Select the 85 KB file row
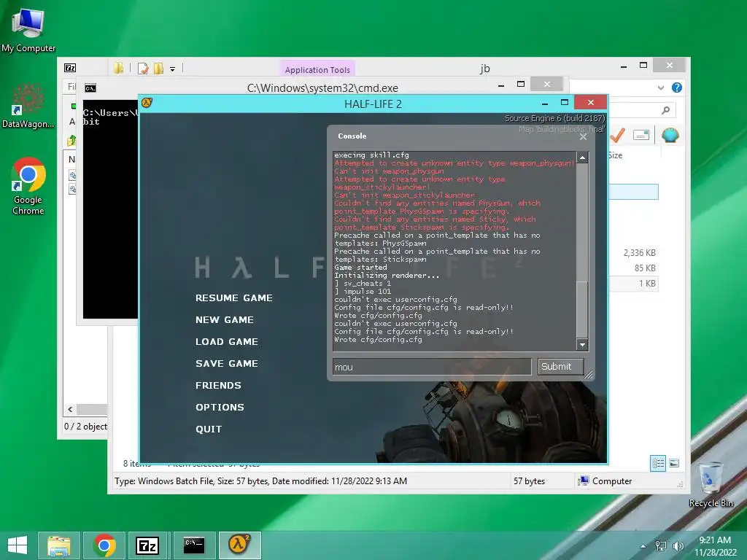The width and height of the screenshot is (747, 560). 634,268
